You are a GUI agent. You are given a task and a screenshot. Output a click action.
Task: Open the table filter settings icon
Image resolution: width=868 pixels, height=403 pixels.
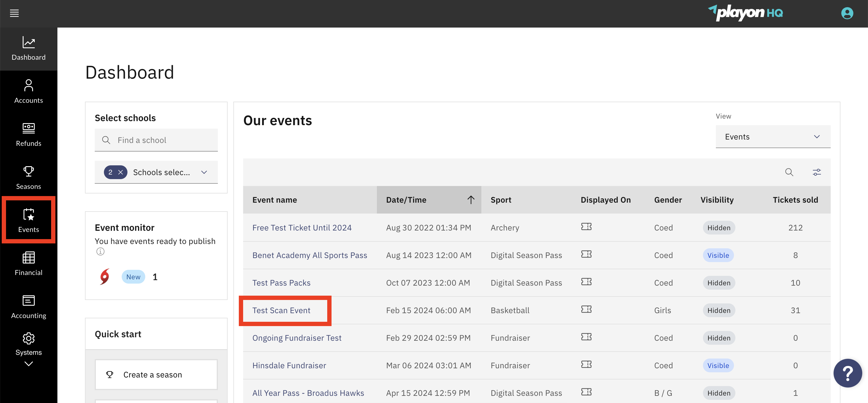817,172
